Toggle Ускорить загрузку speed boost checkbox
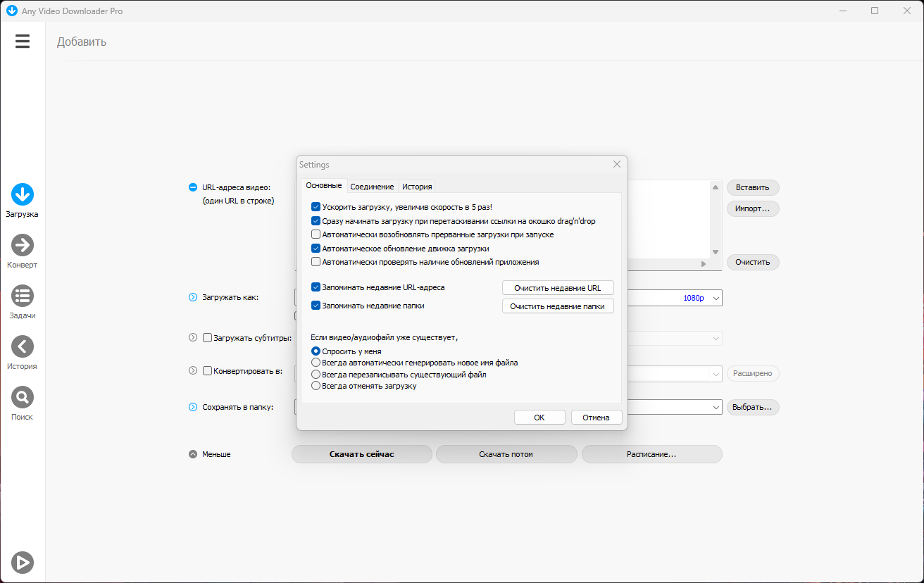 (x=316, y=207)
